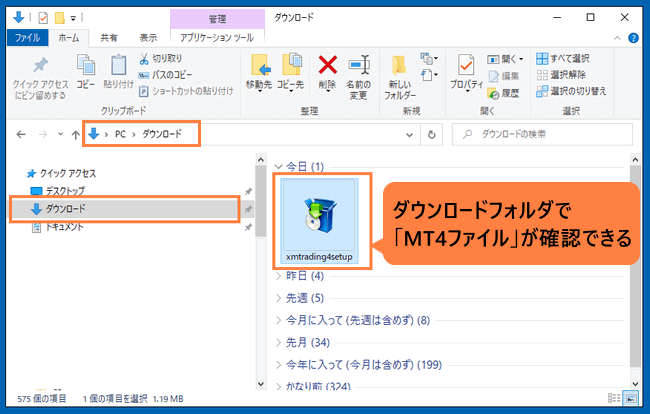
Task: Open the Application Tools (アプリケーション ツール) tab
Action: [x=217, y=38]
